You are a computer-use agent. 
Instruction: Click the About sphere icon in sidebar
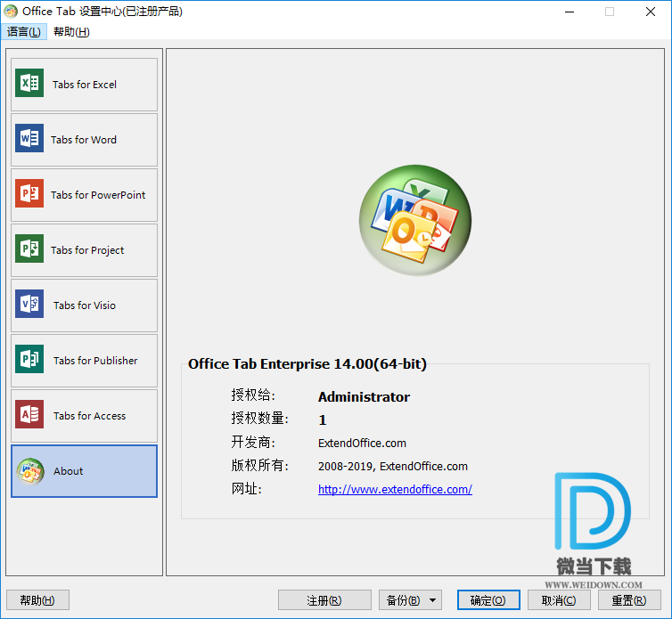30,472
